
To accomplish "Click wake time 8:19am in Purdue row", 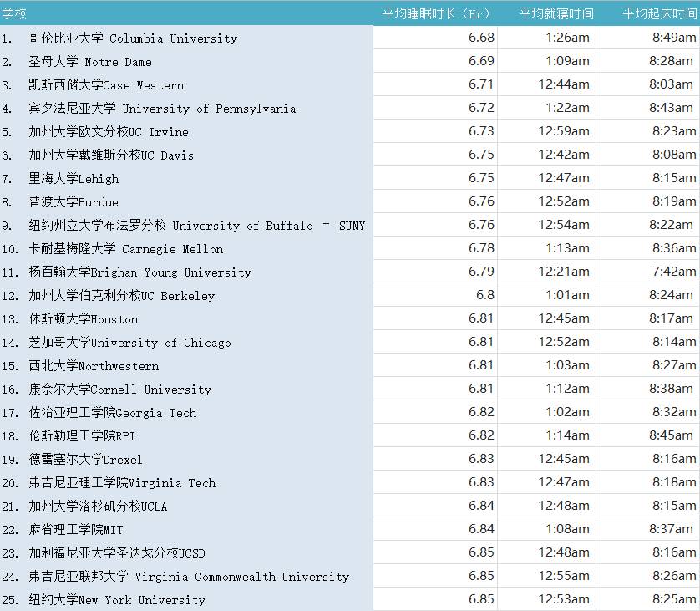I will point(674,201).
